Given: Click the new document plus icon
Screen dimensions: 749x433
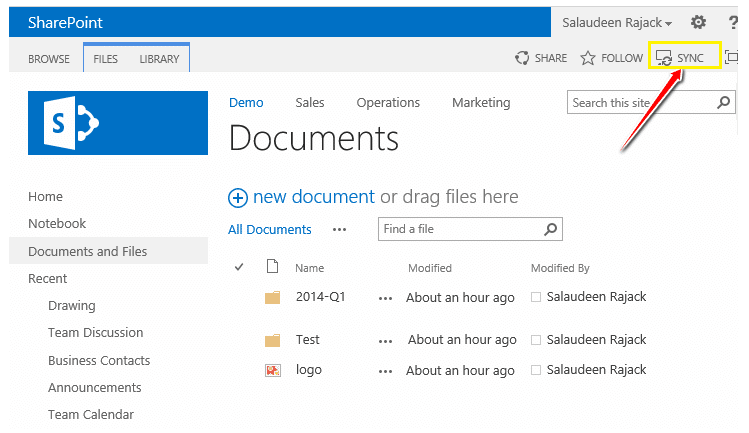Looking at the screenshot, I should (238, 197).
